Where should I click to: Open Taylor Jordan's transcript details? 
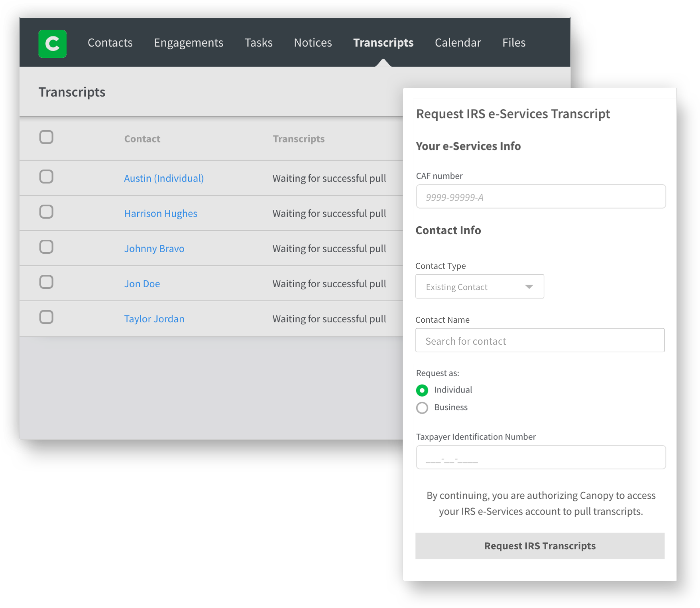(154, 318)
